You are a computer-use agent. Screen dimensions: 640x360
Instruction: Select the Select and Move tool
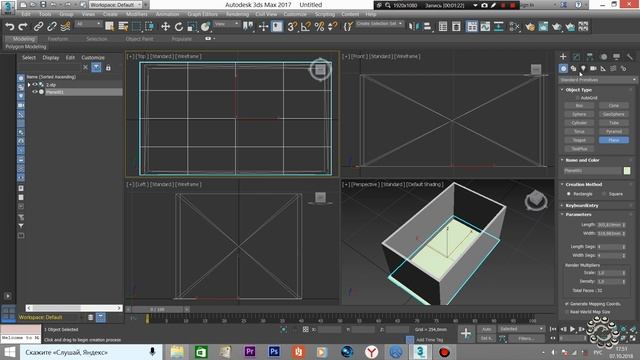[x=165, y=27]
